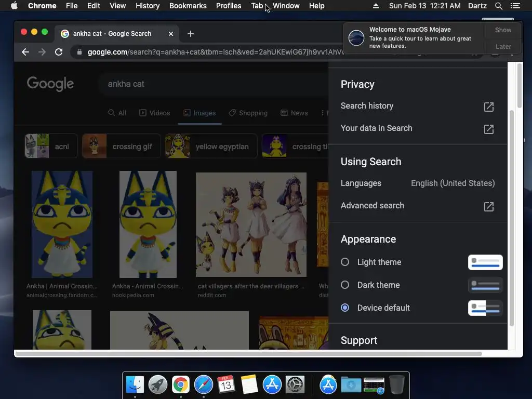
Task: Open the Chrome menu
Action: coord(42,6)
